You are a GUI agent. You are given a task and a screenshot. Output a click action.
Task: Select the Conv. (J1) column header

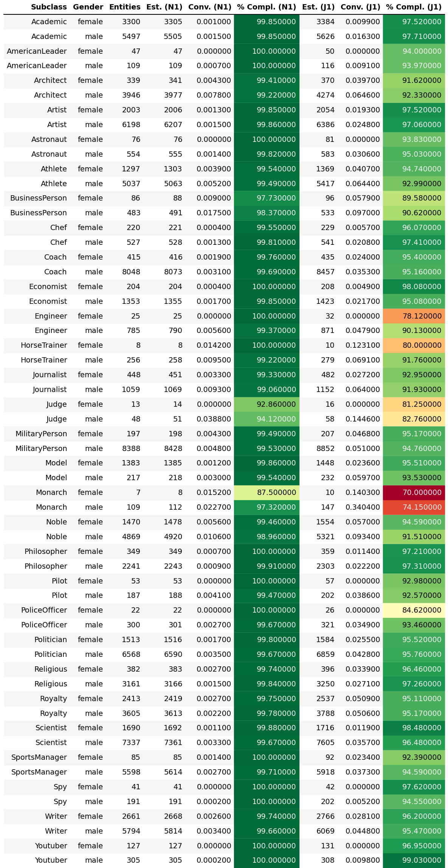point(360,7)
